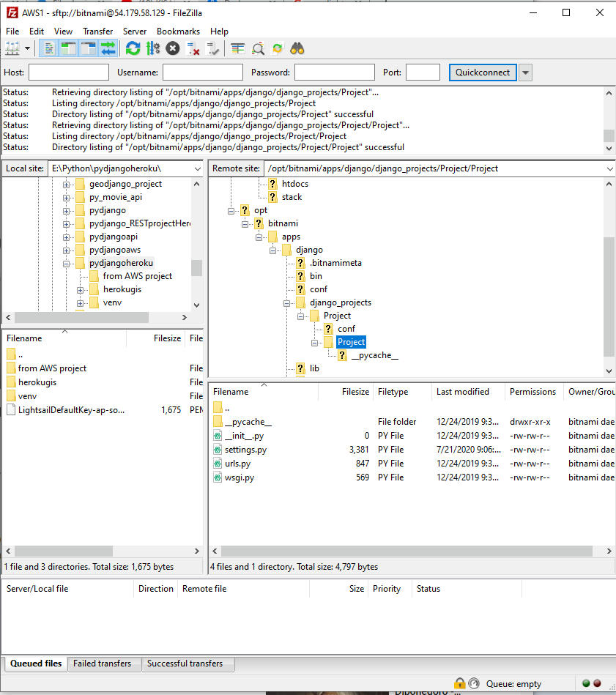
Task: Select __init__.py in remote file list
Action: click(x=244, y=436)
